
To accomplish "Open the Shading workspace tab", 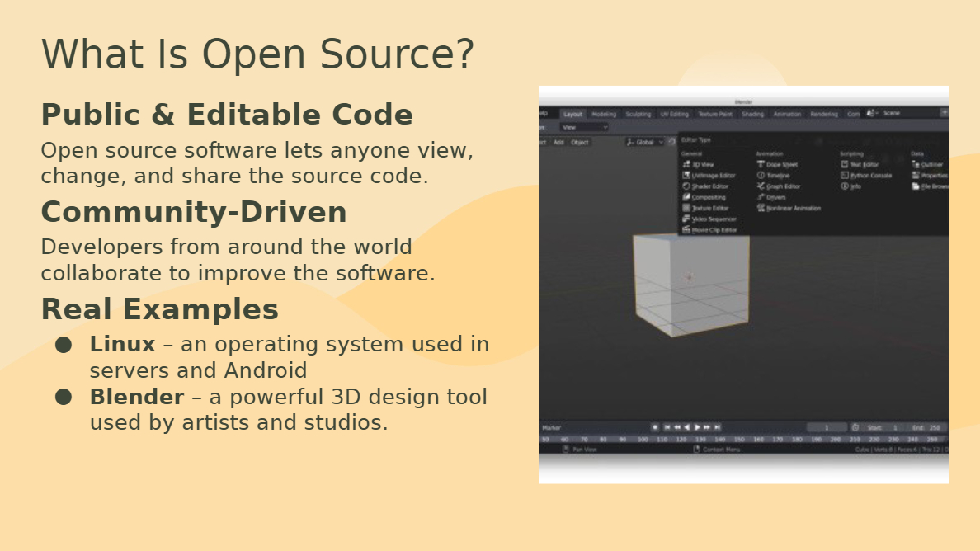I will tap(752, 115).
